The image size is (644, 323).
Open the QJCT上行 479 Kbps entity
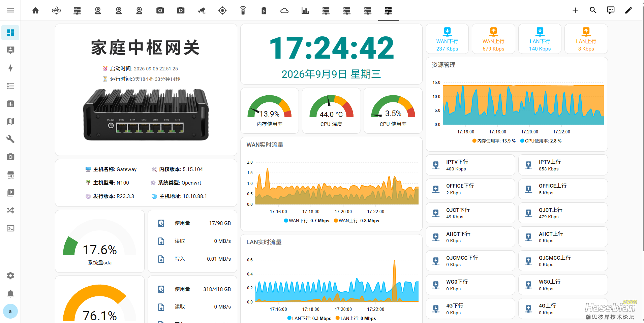point(563,213)
